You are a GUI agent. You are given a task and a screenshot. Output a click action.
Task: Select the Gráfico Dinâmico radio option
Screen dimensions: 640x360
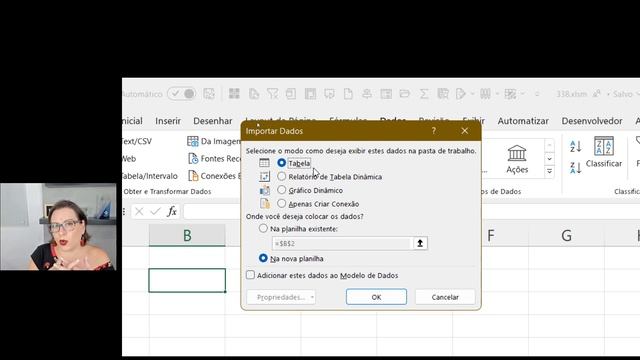point(281,190)
